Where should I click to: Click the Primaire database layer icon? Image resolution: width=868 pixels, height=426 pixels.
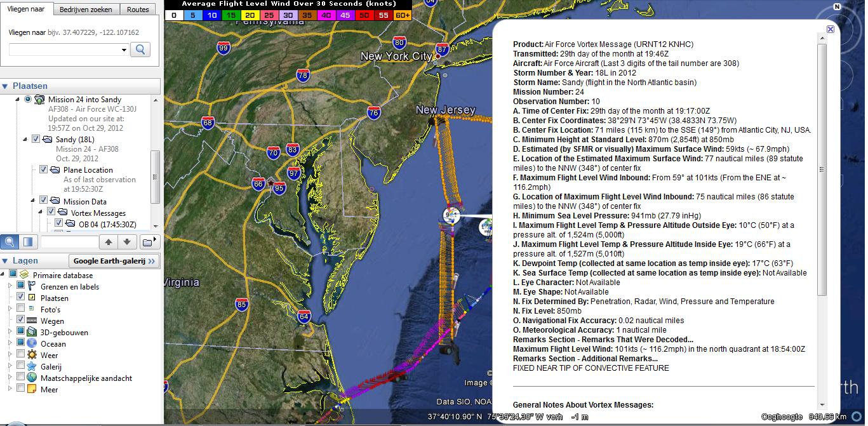coord(24,275)
